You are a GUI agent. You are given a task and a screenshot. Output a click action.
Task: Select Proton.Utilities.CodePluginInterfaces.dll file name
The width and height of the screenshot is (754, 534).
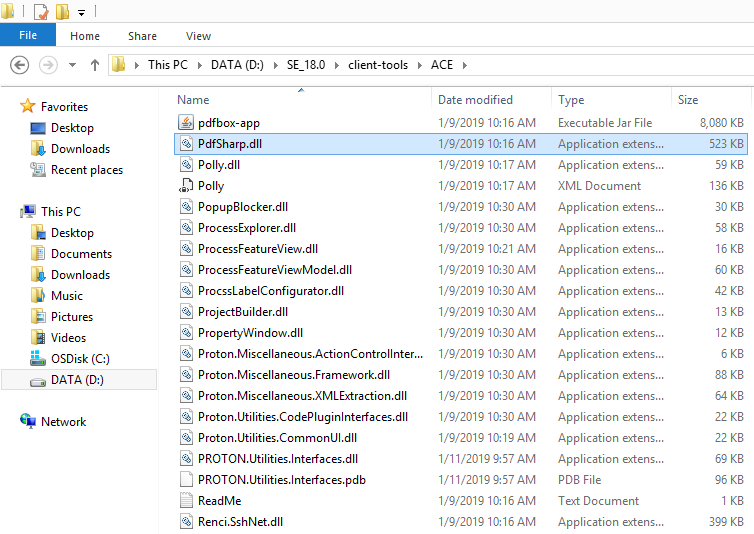302,417
